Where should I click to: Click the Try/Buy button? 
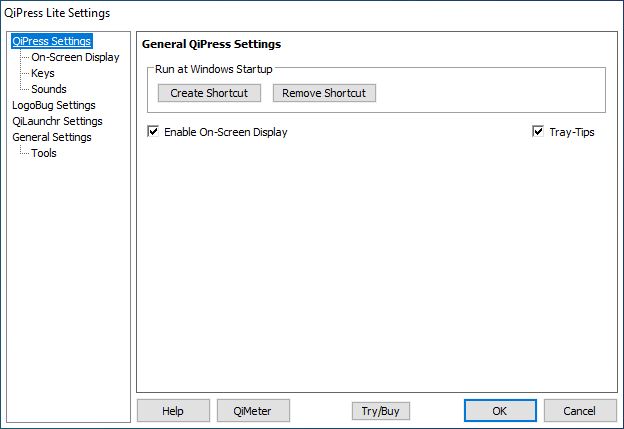(x=380, y=411)
